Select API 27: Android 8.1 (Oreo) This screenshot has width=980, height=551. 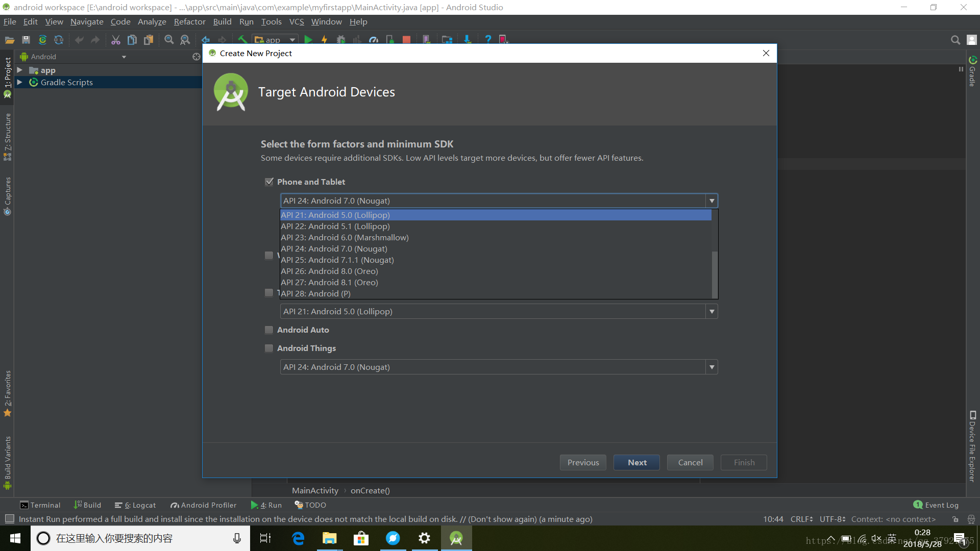496,282
